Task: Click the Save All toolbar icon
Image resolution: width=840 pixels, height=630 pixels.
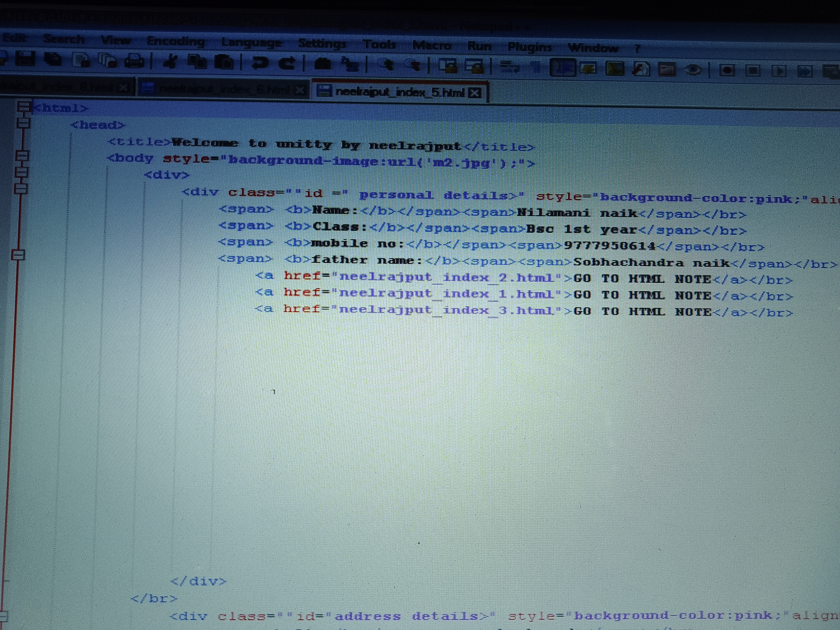Action: [53, 60]
